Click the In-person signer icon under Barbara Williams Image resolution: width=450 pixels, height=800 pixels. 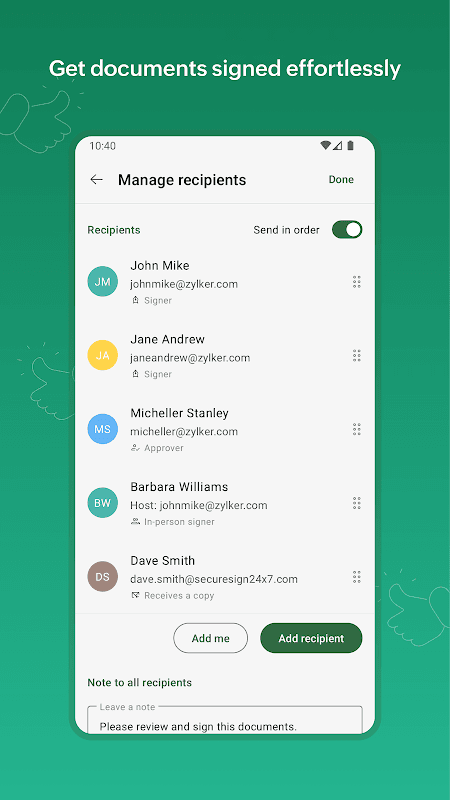pyautogui.click(x=135, y=521)
